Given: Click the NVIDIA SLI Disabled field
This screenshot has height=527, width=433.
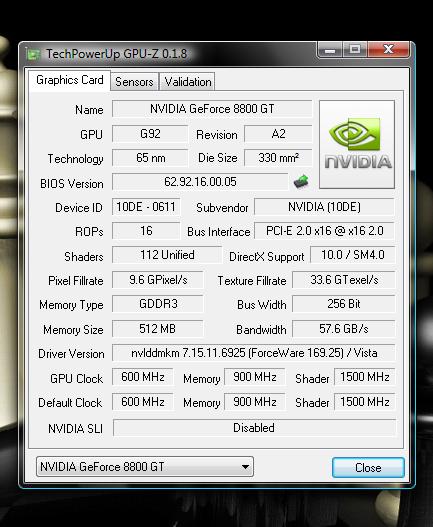Looking at the screenshot, I should pyautogui.click(x=254, y=428).
